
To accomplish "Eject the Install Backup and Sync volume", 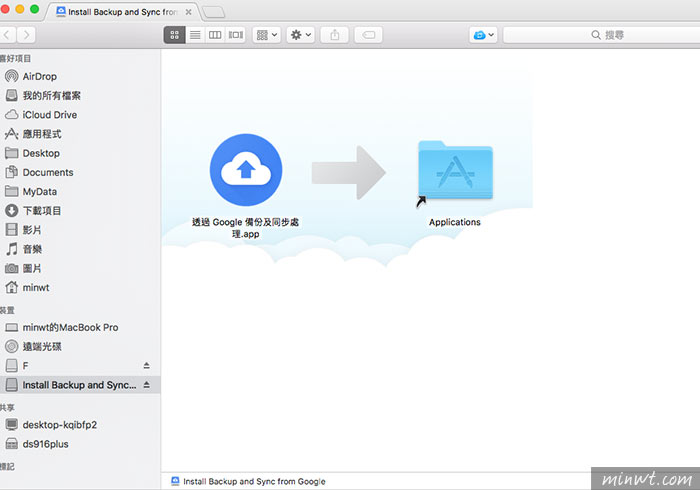I will (146, 385).
